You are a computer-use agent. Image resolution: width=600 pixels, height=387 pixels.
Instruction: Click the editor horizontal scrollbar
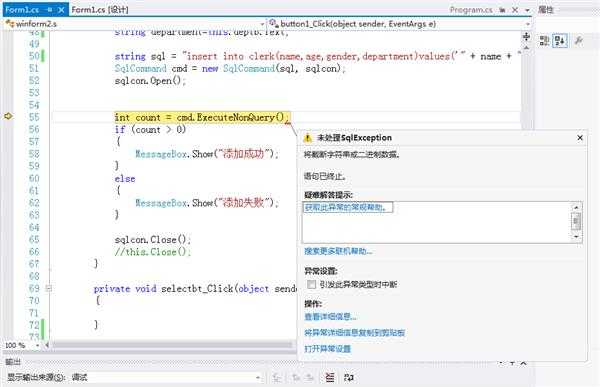point(172,345)
